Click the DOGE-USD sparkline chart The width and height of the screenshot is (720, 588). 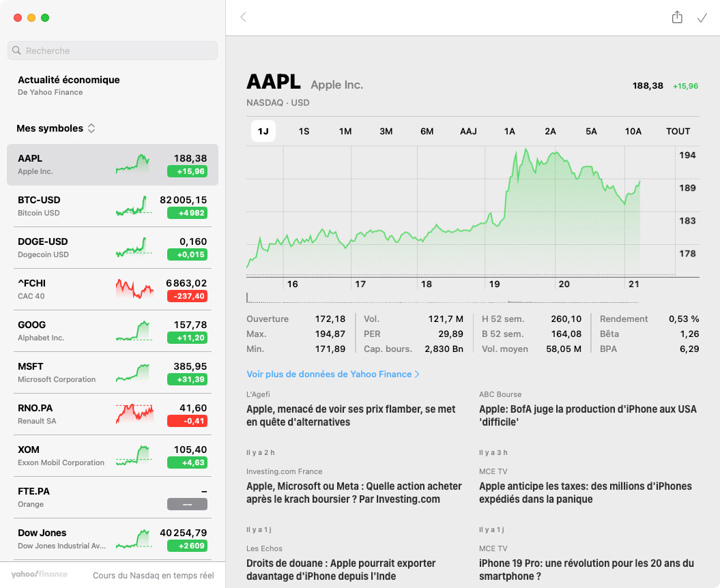pyautogui.click(x=134, y=248)
